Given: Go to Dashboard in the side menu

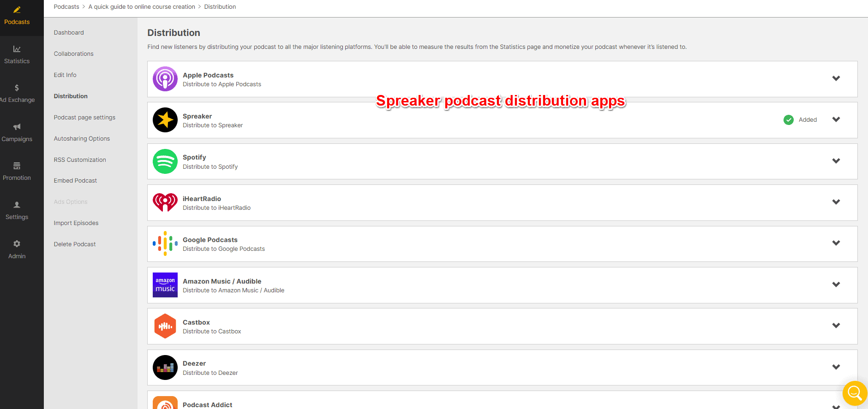Looking at the screenshot, I should 69,33.
